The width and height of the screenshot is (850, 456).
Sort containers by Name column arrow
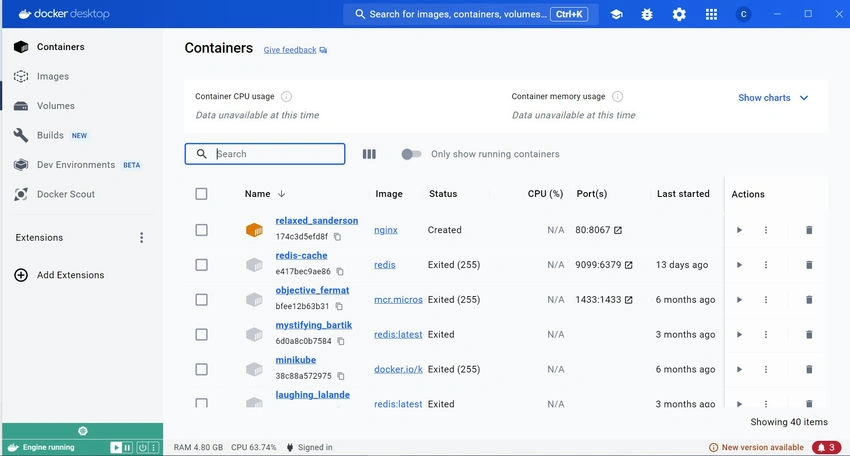point(281,194)
